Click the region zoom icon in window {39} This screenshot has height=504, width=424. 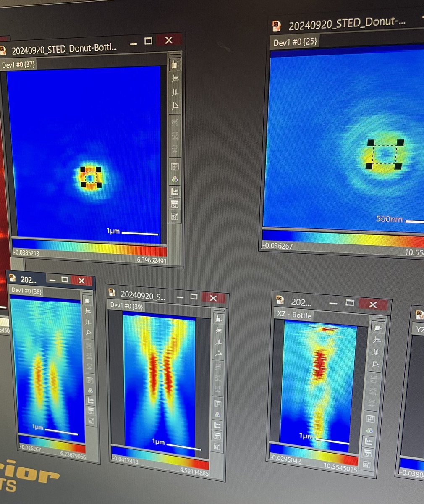[217, 447]
